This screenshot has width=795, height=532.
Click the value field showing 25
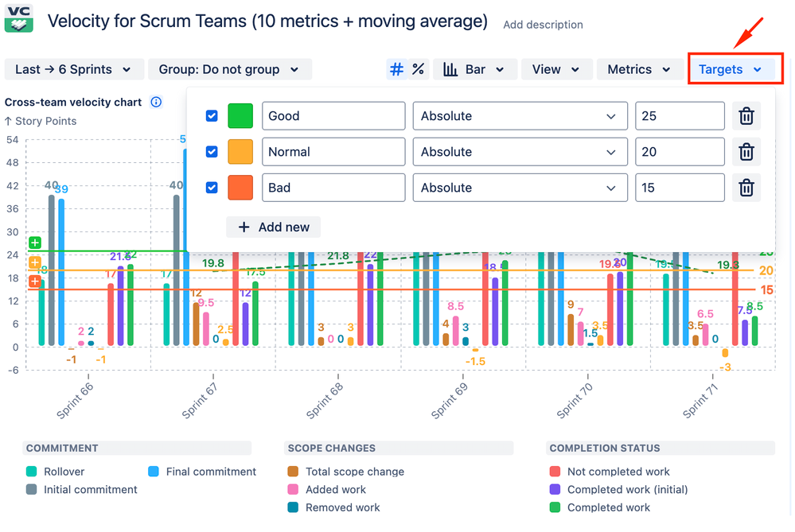680,115
